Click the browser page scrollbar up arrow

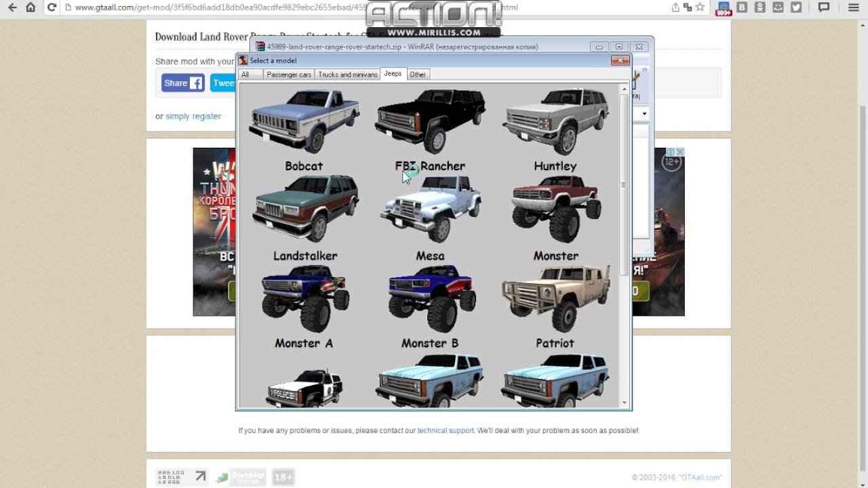click(863, 24)
